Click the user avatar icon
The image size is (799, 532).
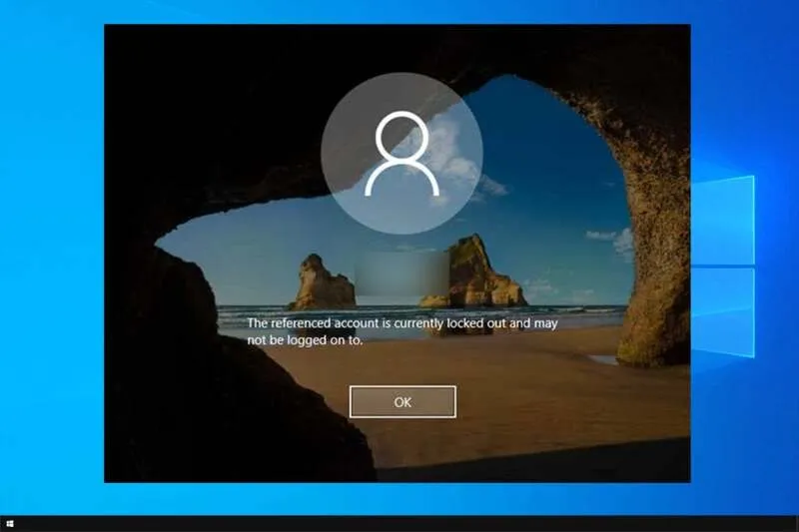click(402, 155)
